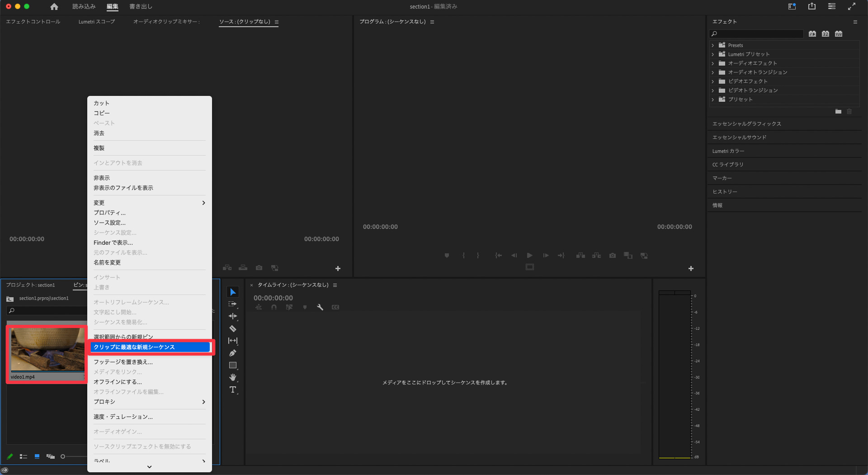Click export frame camera icon in Program monitor

tap(612, 256)
